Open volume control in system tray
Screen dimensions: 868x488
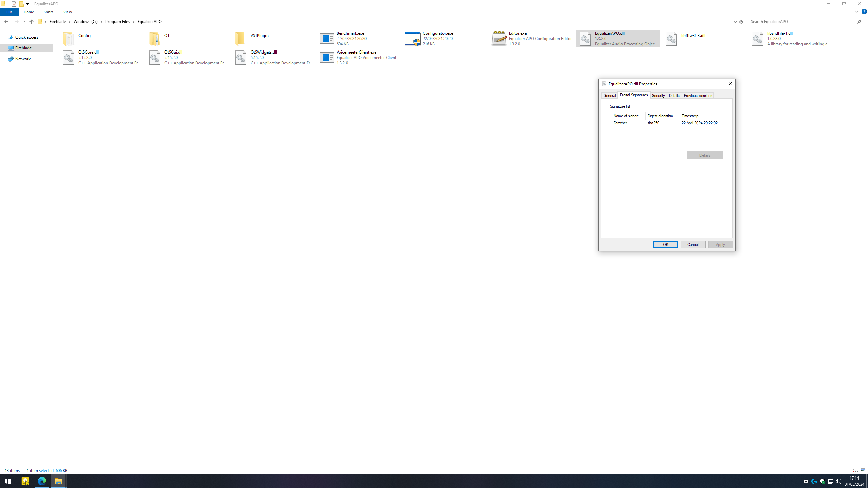tap(839, 481)
